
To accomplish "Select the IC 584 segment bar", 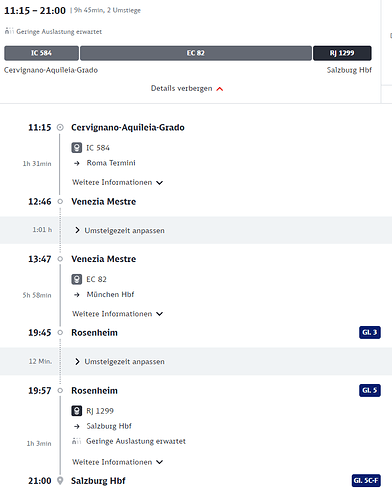I will point(41,53).
